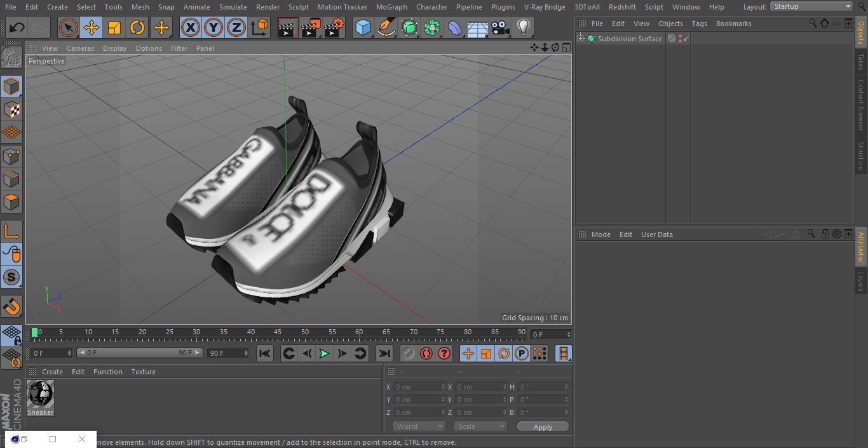This screenshot has width=868, height=448.
Task: Switch to the Layers side tab
Action: point(861,282)
